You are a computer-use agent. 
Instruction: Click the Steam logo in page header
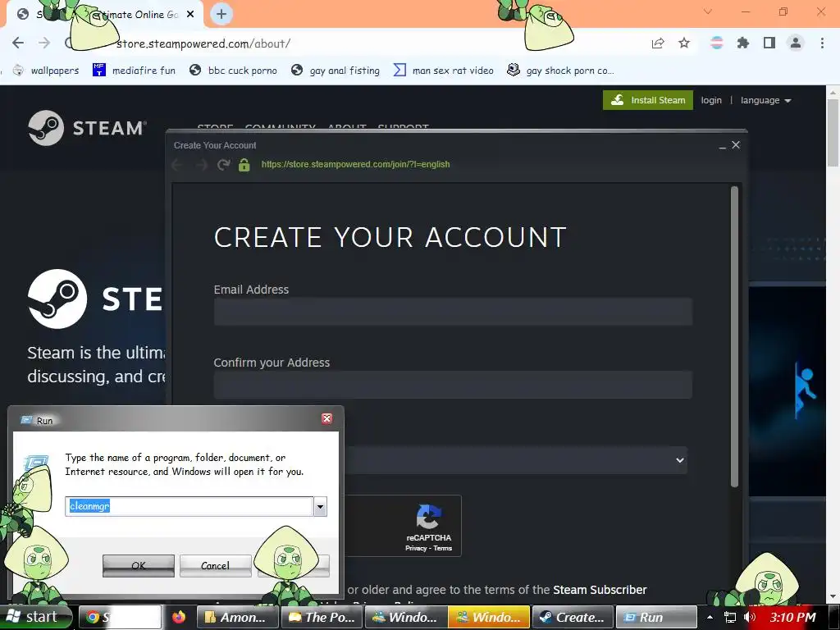click(x=87, y=128)
